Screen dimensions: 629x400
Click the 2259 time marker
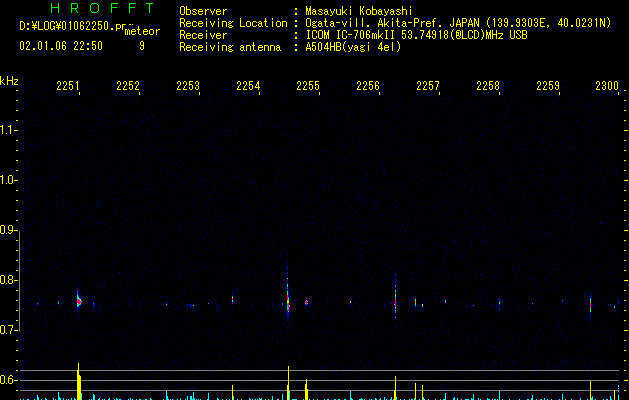click(548, 86)
